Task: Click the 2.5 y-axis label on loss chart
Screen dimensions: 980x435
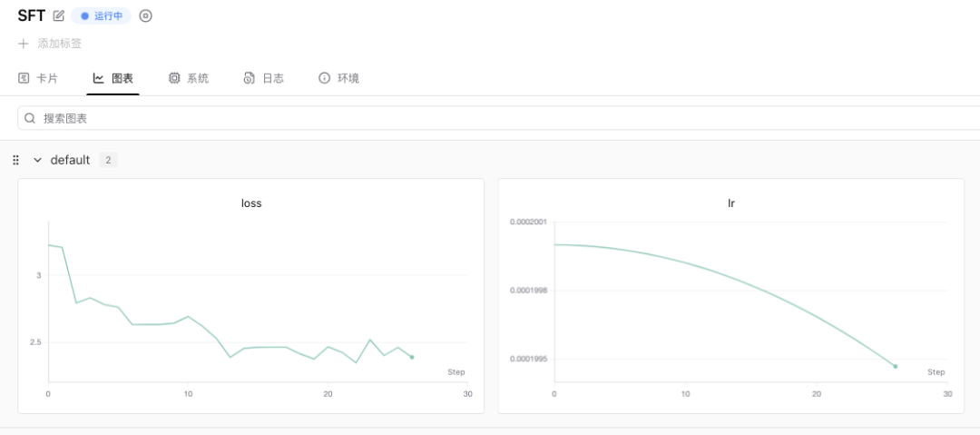Action: point(37,342)
